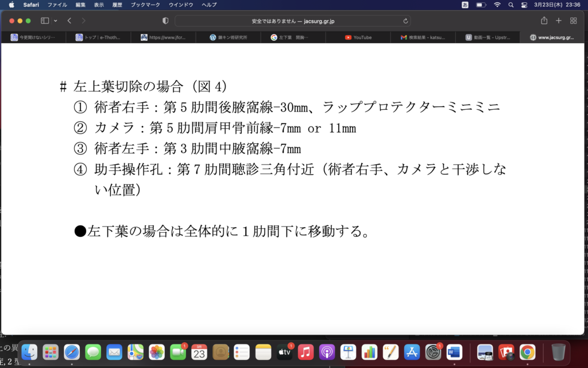Launch Microsoft Word from the Dock
Screen dimensions: 588x368
[454, 351]
